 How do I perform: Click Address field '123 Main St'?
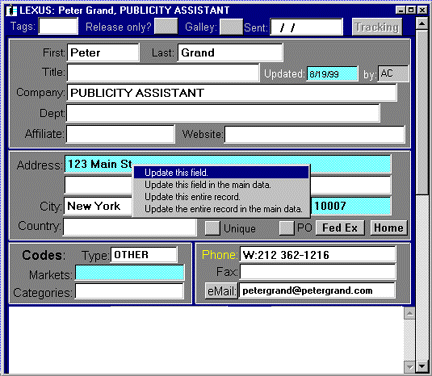[228, 164]
